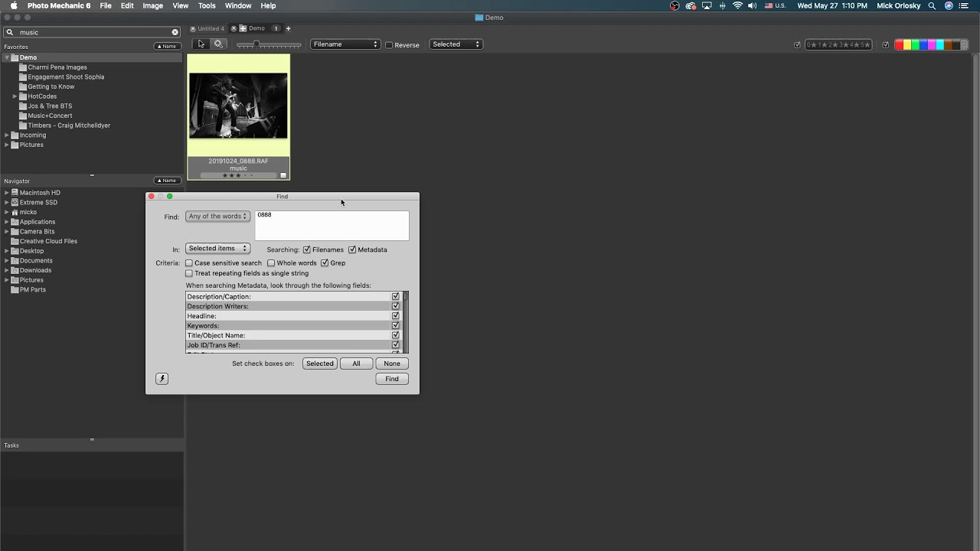The height and width of the screenshot is (551, 980).
Task: Enable Treat repeating fields as single string
Action: point(189,273)
